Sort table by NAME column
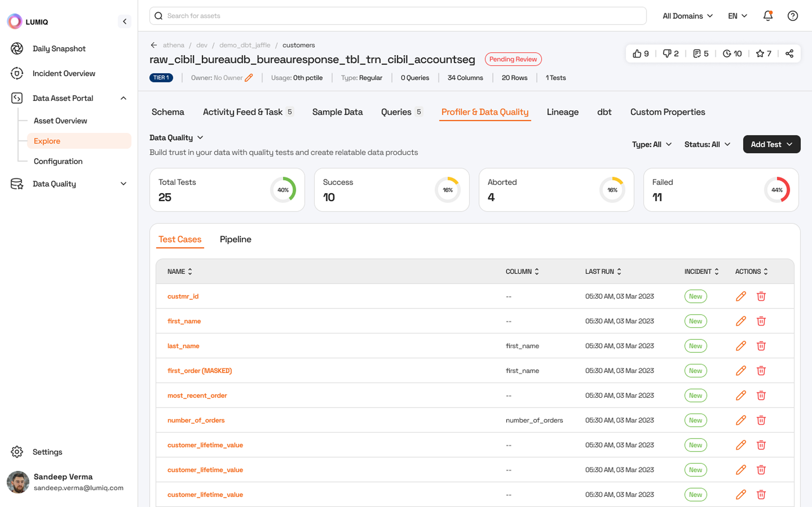Image resolution: width=812 pixels, height=507 pixels. click(190, 272)
